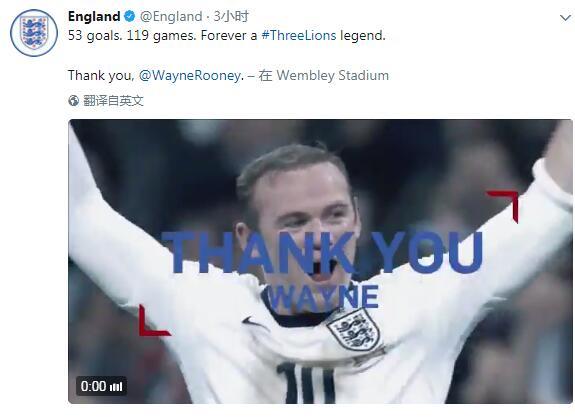Click the blue verified badge icon
This screenshot has width=575, height=418.
tap(130, 16)
